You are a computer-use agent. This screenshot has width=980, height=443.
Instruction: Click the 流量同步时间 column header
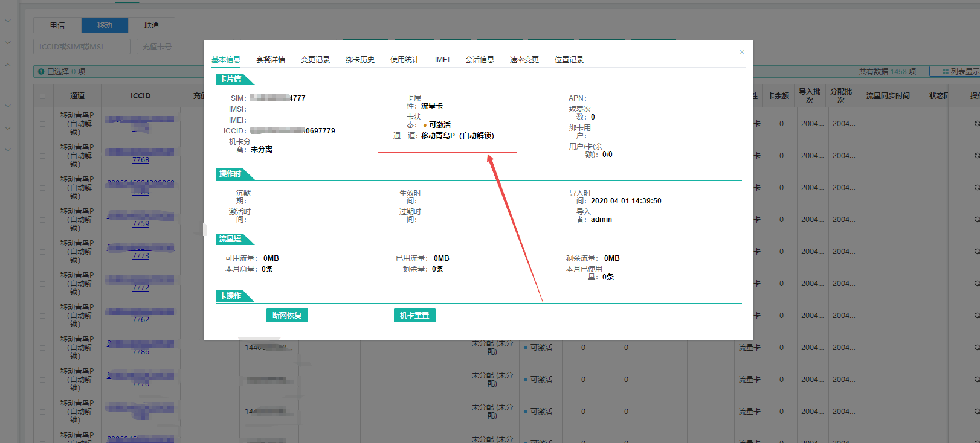888,96
